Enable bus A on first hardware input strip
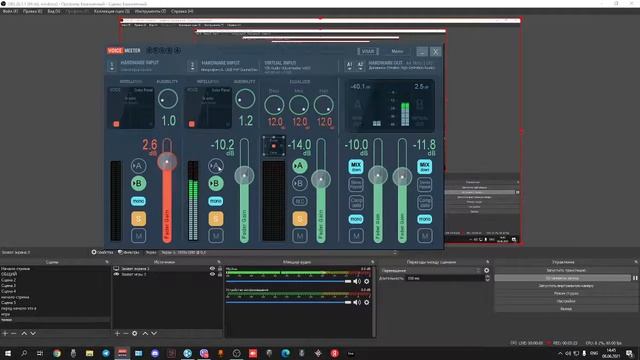This screenshot has width=640, height=360. pyautogui.click(x=138, y=166)
